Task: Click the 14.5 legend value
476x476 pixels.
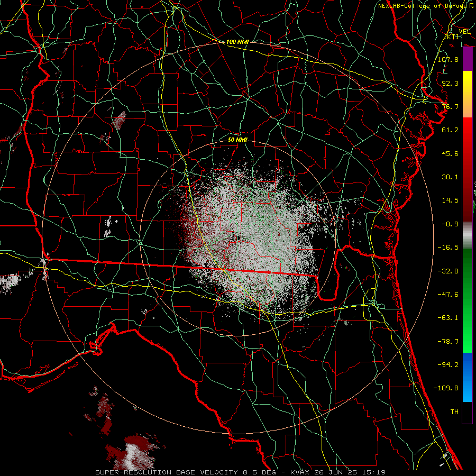Action: [450, 200]
